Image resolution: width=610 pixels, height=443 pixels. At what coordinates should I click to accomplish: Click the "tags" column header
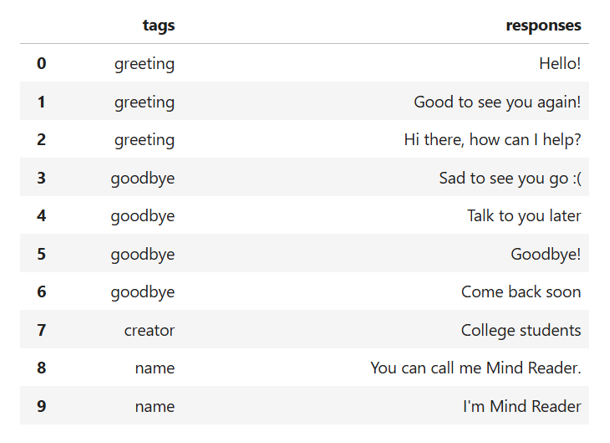click(158, 26)
